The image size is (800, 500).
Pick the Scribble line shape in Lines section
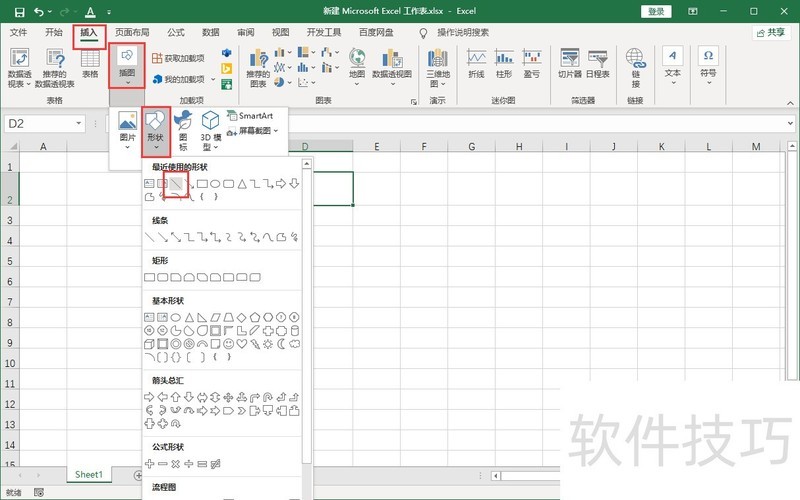294,237
